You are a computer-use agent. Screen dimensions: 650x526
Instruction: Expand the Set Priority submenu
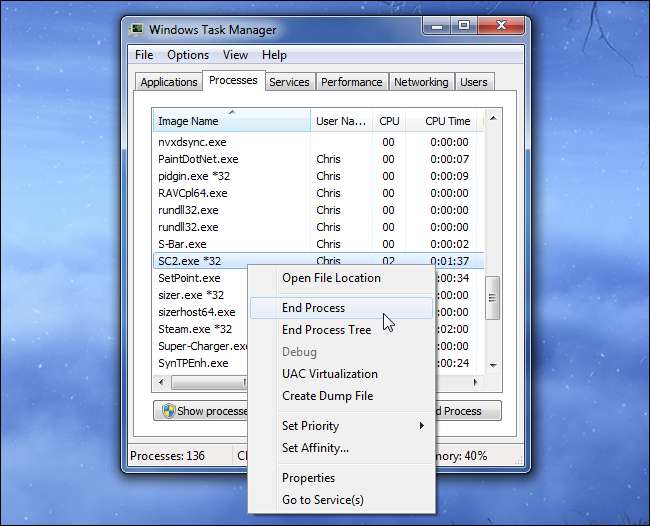tap(342, 426)
